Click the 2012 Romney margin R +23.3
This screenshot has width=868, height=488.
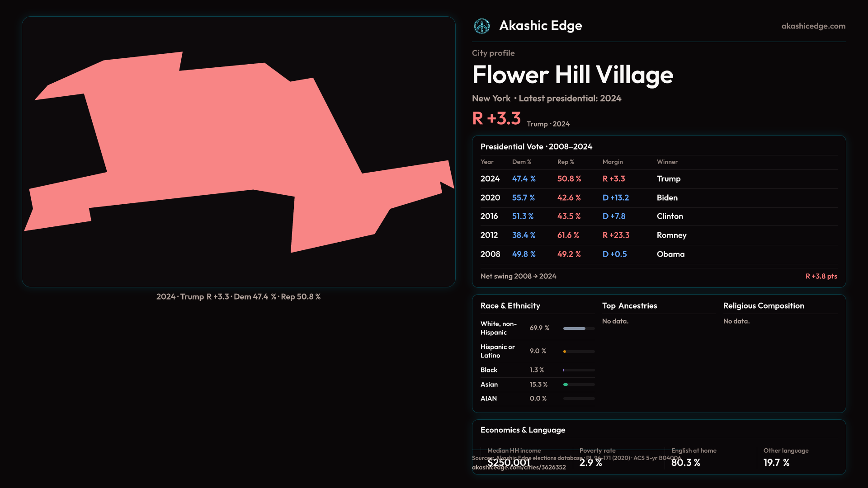click(616, 235)
